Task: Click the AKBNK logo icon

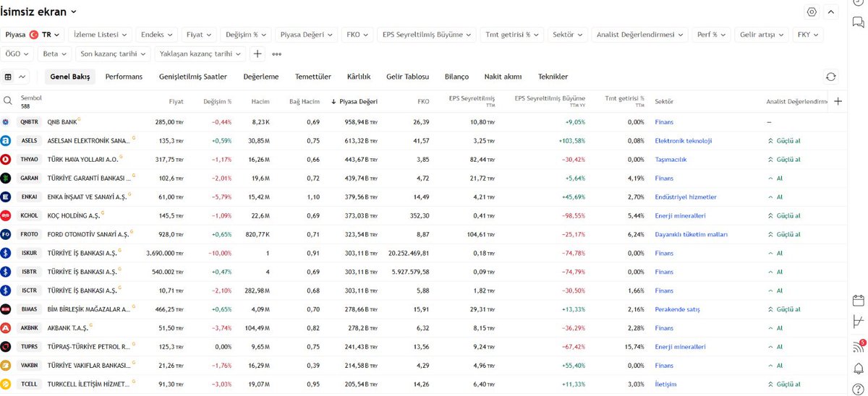Action: pos(6,327)
